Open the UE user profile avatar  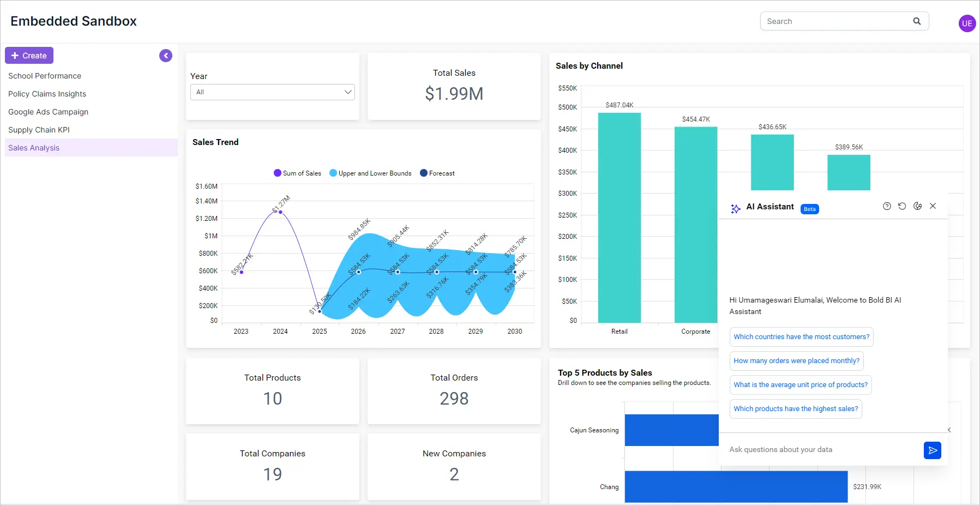[x=967, y=23]
